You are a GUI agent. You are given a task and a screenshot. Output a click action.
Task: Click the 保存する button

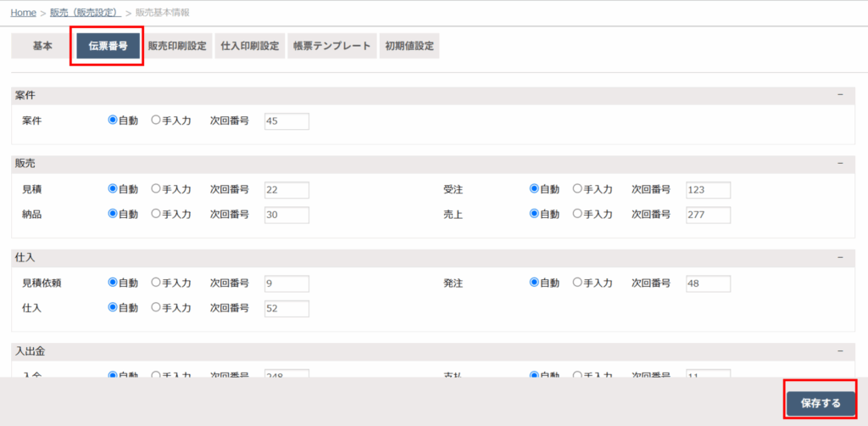click(820, 403)
